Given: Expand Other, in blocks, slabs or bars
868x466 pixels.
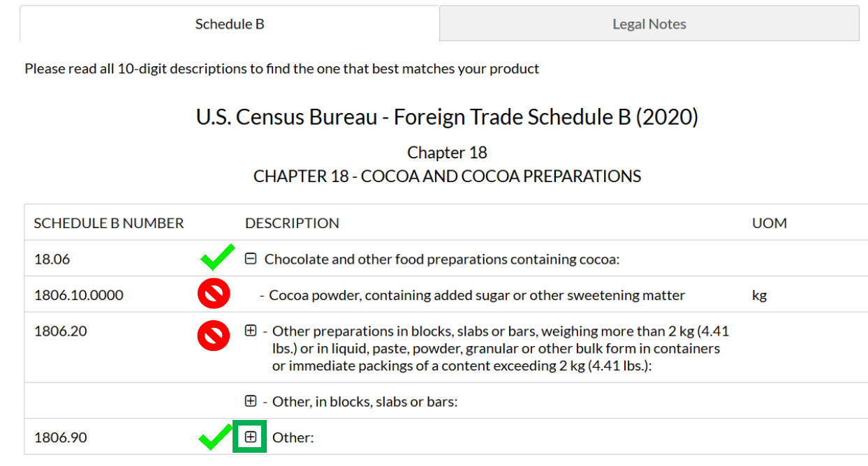Looking at the screenshot, I should (x=251, y=401).
